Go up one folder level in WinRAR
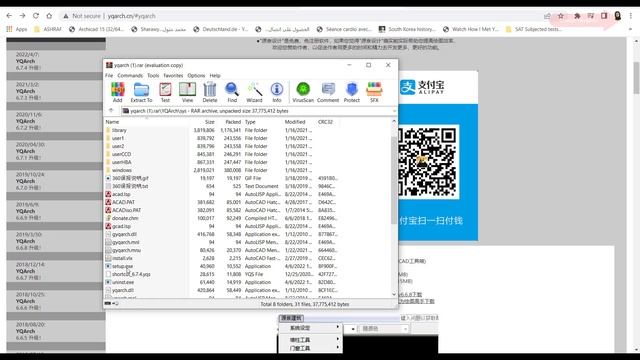The height and width of the screenshot is (360, 640). pos(111,111)
